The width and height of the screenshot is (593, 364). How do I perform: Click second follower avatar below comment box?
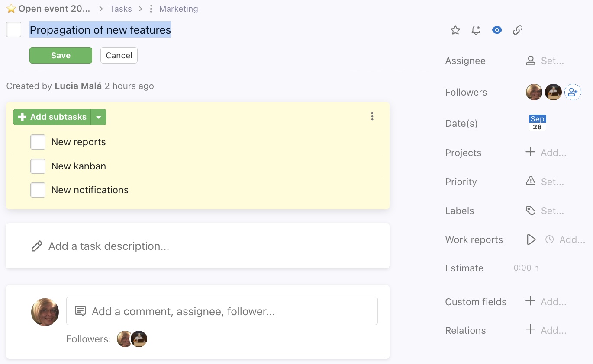139,339
